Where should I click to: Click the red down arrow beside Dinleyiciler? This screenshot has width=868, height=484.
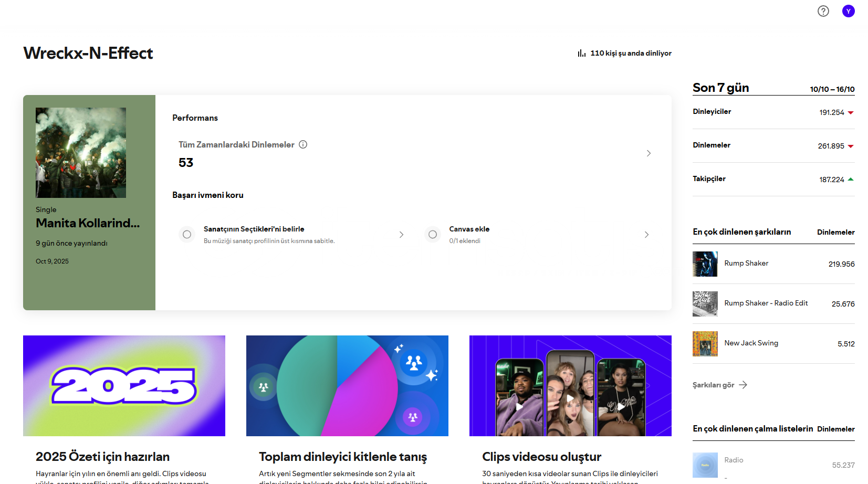851,112
